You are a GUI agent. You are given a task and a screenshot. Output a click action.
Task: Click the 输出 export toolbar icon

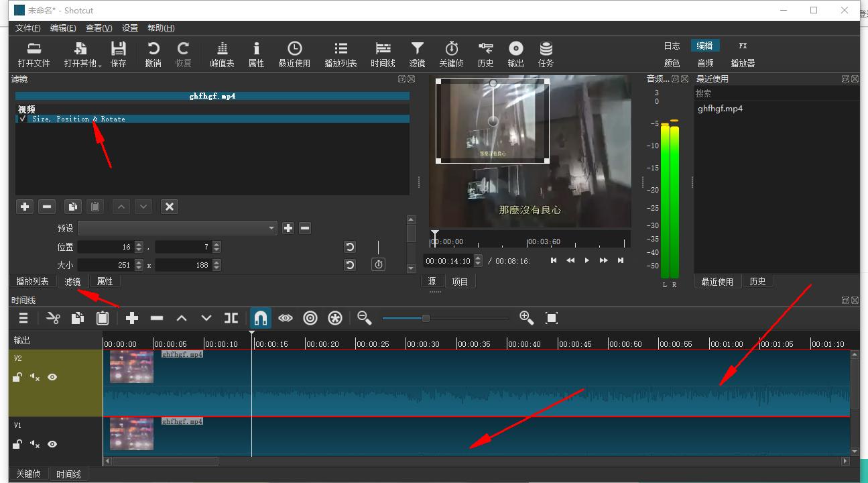[x=515, y=54]
